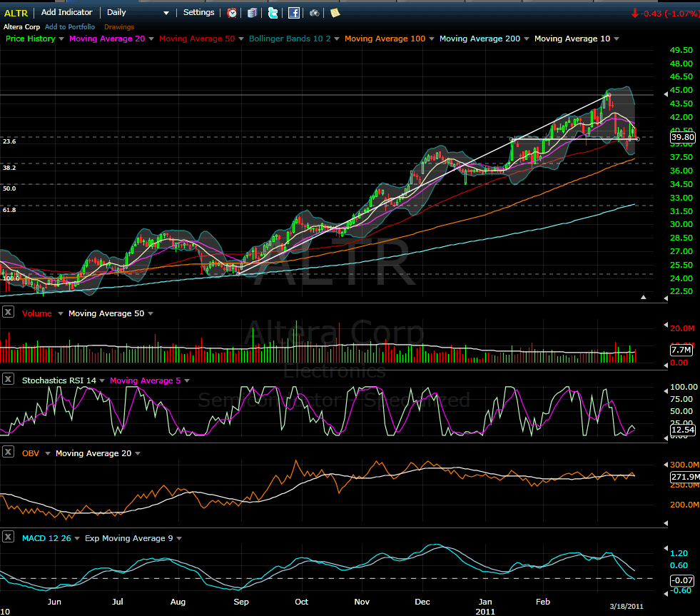Select the magenta Moving Average 20 label
This screenshot has height=616, width=700.
107,39
